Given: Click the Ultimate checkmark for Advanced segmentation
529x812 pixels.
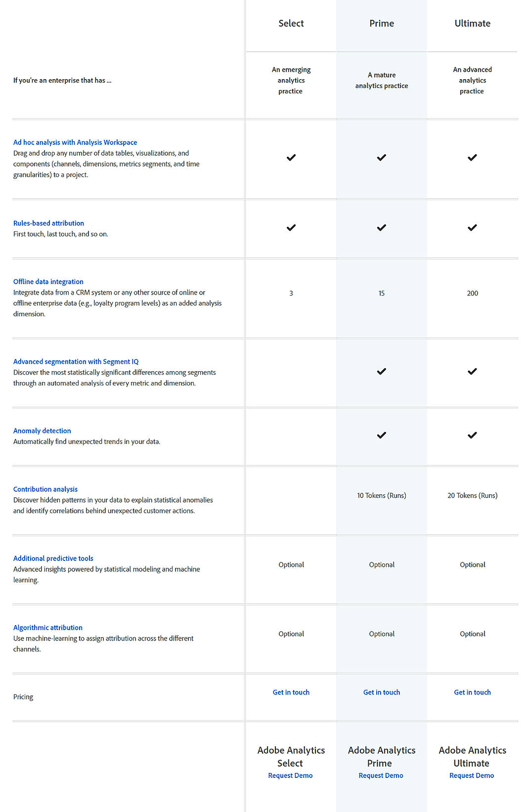Looking at the screenshot, I should 472,371.
